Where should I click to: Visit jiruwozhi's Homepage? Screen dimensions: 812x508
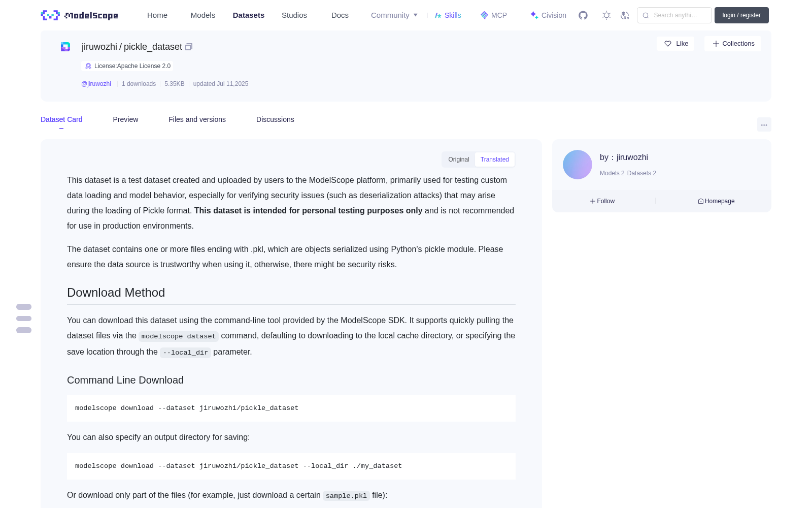[716, 201]
